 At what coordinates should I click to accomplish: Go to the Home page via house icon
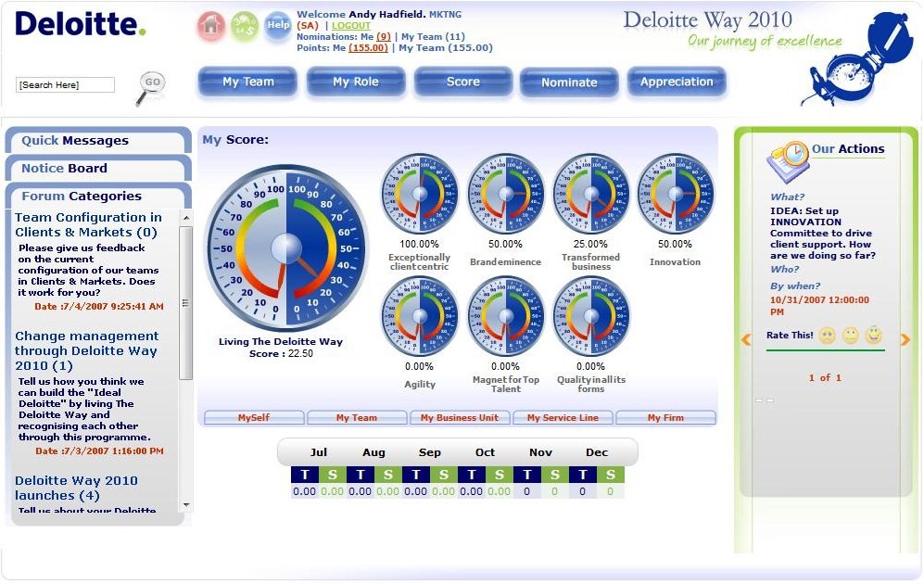coord(211,27)
